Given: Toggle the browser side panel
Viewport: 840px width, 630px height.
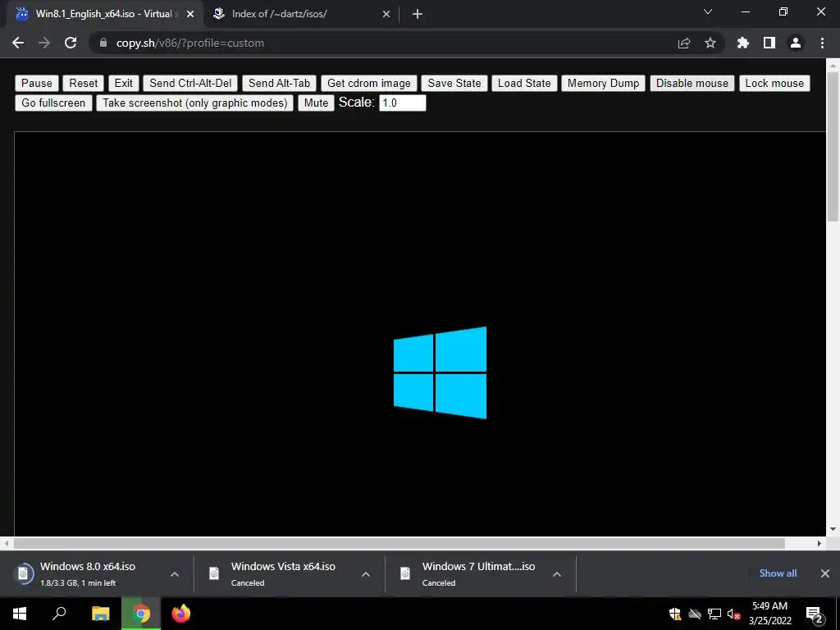Looking at the screenshot, I should coord(769,43).
